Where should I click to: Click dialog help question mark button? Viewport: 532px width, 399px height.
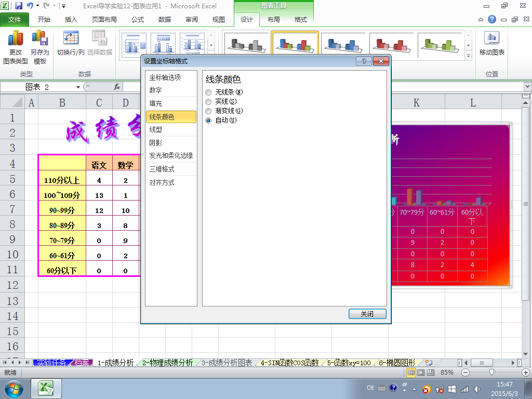[x=364, y=61]
